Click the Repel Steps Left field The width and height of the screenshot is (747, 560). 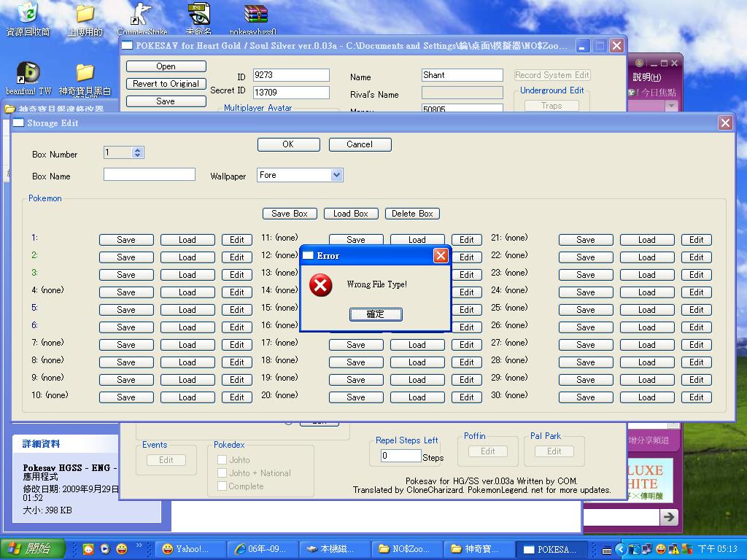pos(401,456)
